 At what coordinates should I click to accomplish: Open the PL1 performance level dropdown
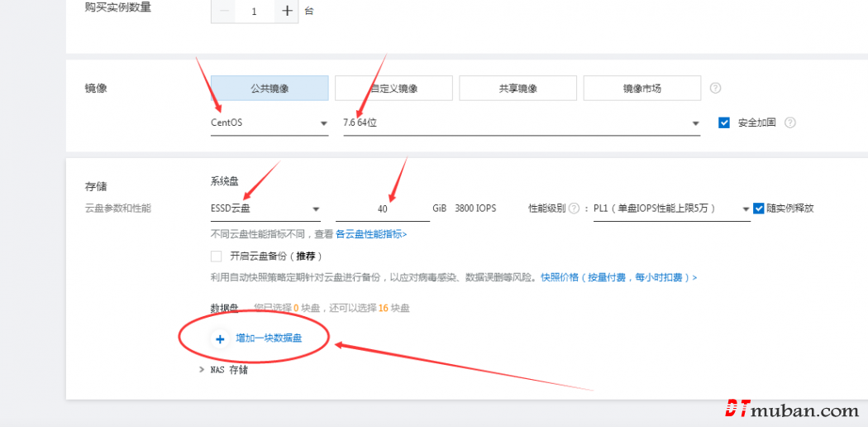click(x=670, y=209)
